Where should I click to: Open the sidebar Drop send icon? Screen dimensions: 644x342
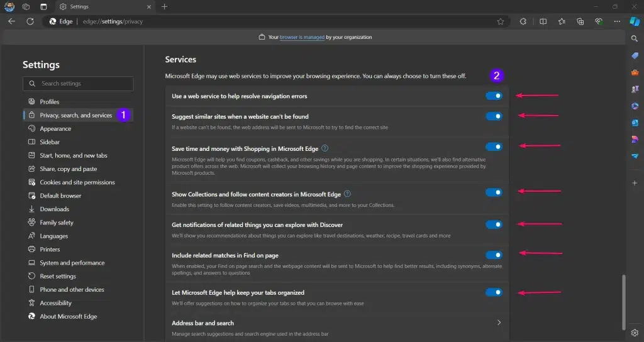635,156
